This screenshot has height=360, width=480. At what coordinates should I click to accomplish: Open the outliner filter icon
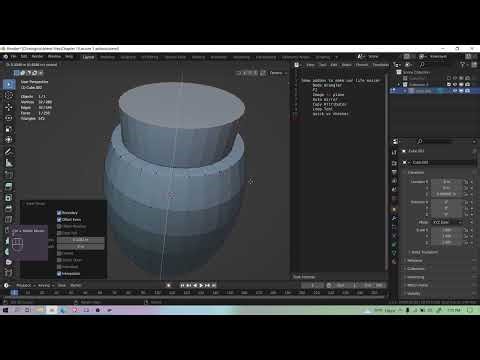(463, 65)
